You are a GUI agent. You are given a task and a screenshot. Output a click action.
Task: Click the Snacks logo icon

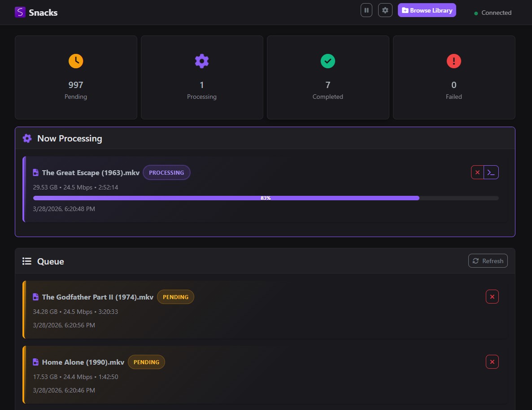[20, 12]
